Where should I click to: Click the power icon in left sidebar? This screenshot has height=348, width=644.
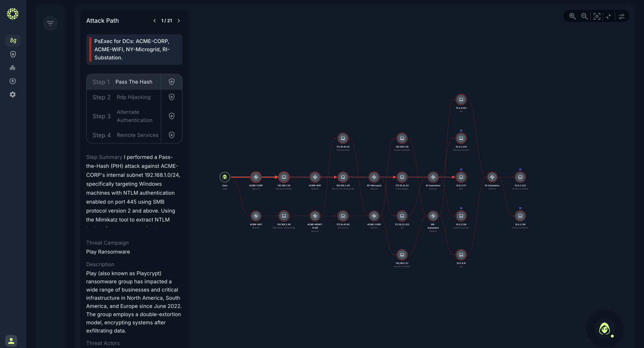click(13, 81)
